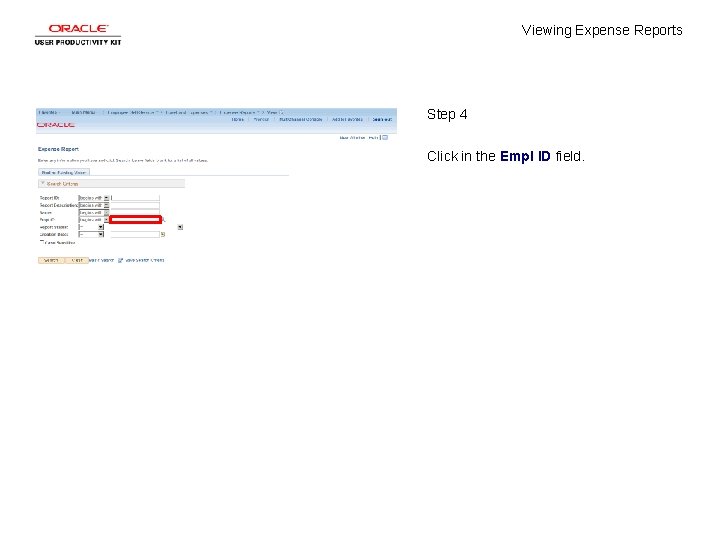Image resolution: width=720 pixels, height=540 pixels.
Task: Open the Worklist link
Action: click(261, 119)
